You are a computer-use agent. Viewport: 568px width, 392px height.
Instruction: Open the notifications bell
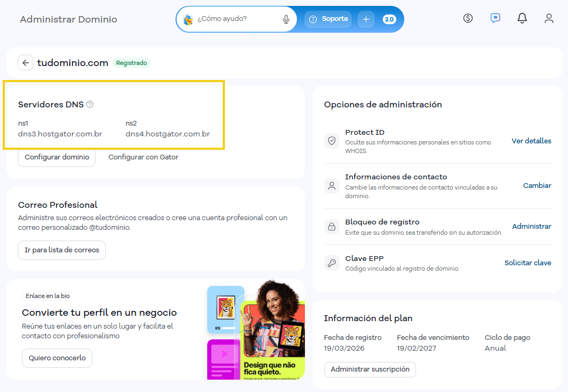522,18
